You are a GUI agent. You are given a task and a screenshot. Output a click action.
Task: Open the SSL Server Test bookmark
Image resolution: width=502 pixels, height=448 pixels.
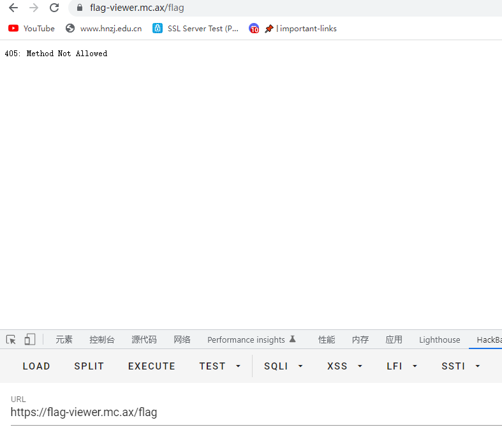[196, 29]
